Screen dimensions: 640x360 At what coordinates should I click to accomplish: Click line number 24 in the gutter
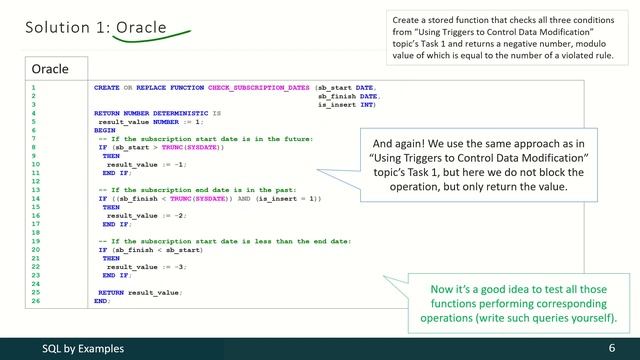click(36, 284)
